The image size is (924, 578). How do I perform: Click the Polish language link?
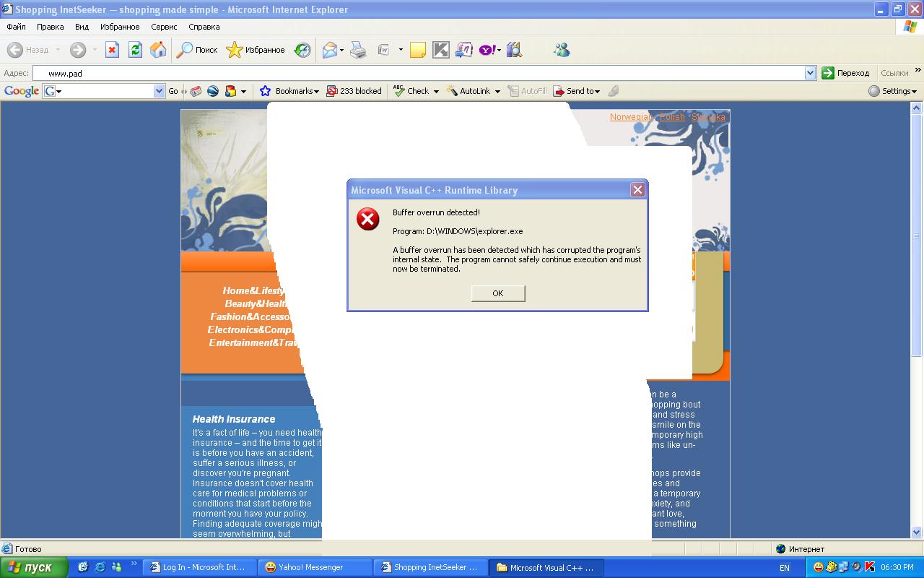[x=672, y=117]
